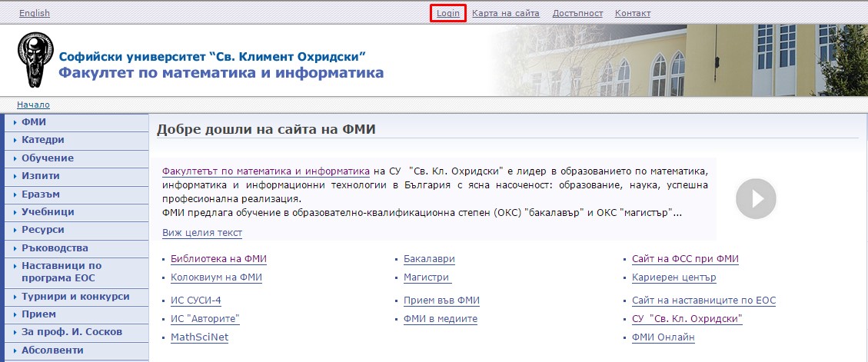
Task: Open Турнири и конкурси sidebar item
Action: [76, 297]
